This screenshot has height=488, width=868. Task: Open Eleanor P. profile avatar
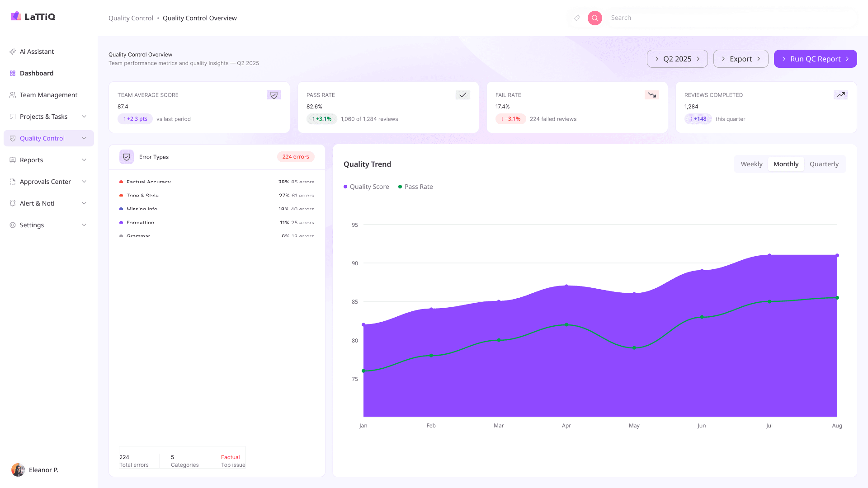(x=18, y=470)
